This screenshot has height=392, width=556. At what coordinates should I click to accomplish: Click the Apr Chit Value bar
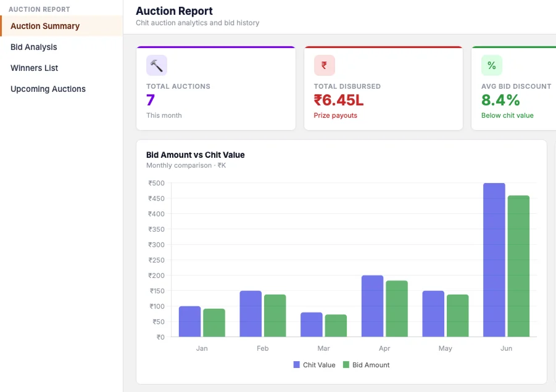372,306
